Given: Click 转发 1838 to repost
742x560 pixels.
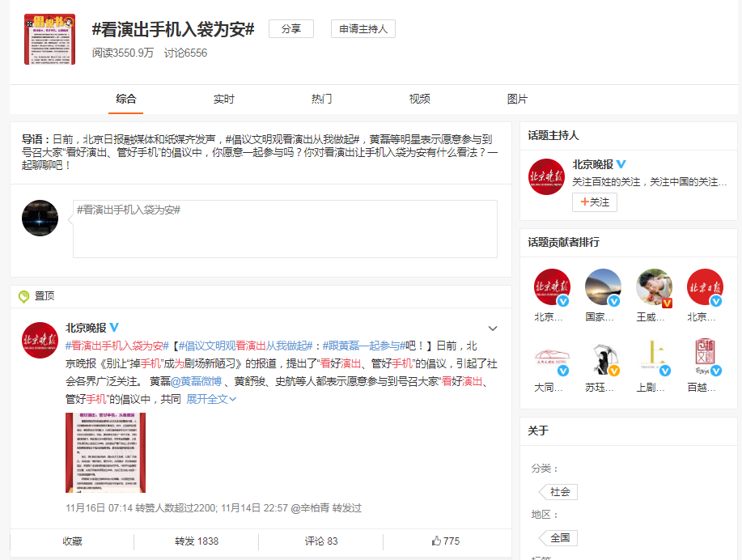Looking at the screenshot, I should pos(197,541).
